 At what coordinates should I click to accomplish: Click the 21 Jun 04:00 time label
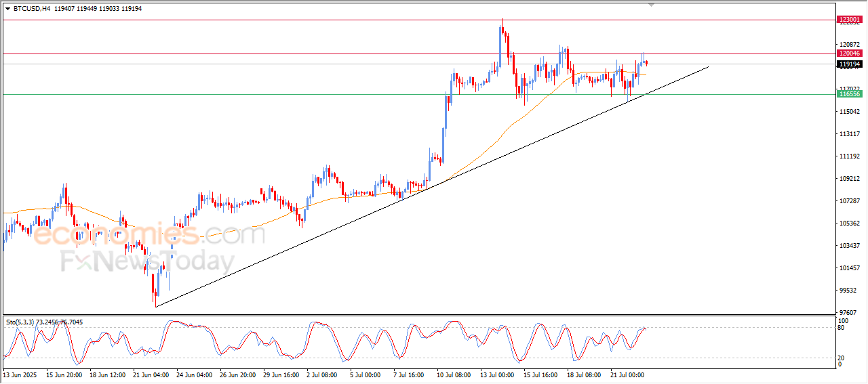[151, 374]
